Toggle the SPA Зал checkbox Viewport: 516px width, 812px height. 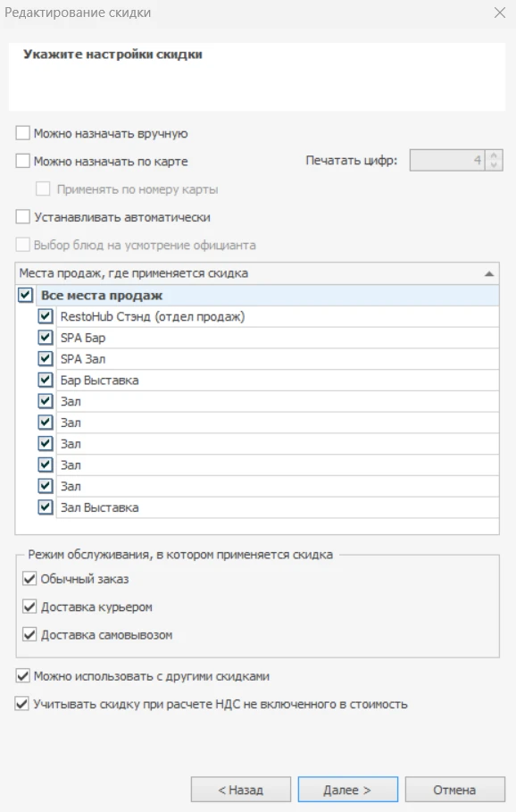click(46, 358)
